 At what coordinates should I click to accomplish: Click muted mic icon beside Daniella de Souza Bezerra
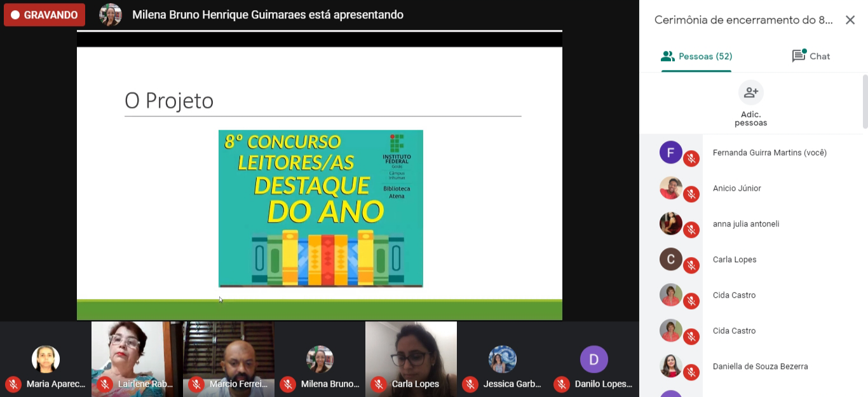coord(691,372)
